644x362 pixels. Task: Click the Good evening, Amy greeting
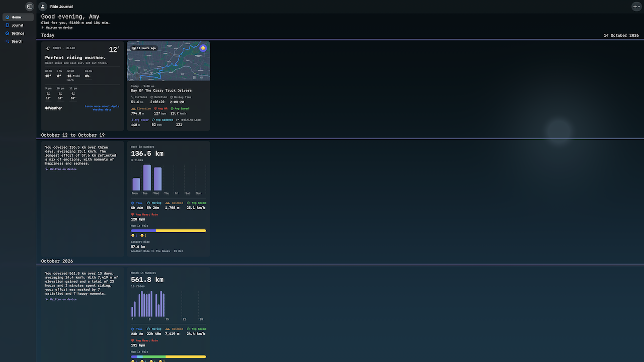click(70, 17)
